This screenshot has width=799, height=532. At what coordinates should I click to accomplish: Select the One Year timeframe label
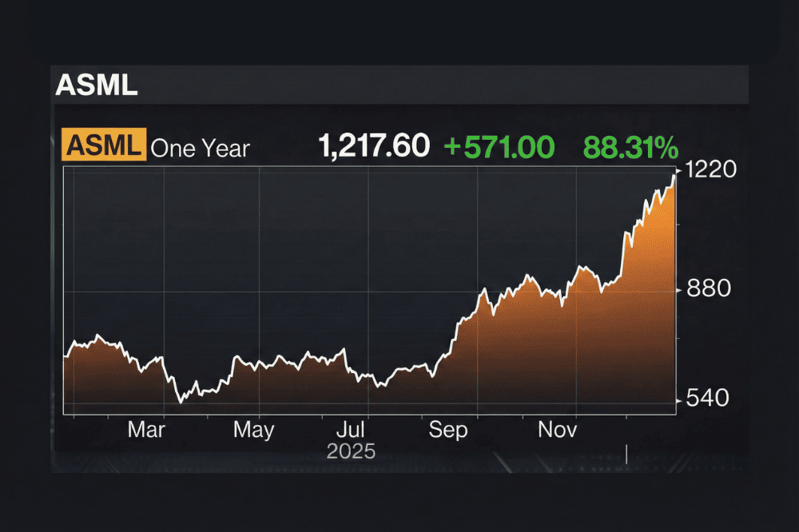point(201,148)
